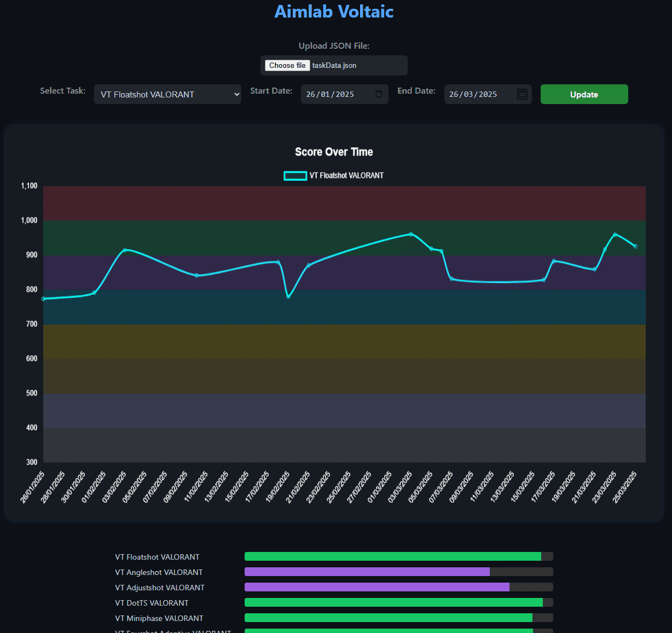Click the VT Floatshot VALORANT progress bar
This screenshot has height=633, width=672.
[399, 556]
